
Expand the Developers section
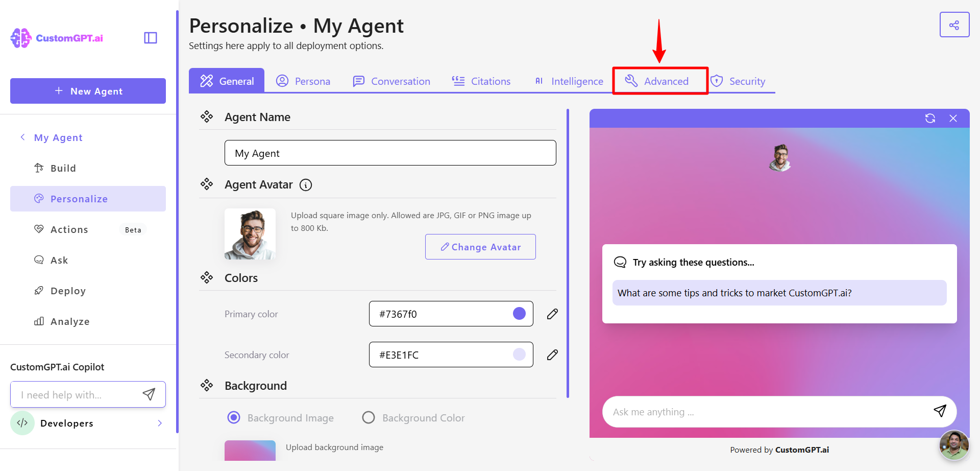coord(160,423)
